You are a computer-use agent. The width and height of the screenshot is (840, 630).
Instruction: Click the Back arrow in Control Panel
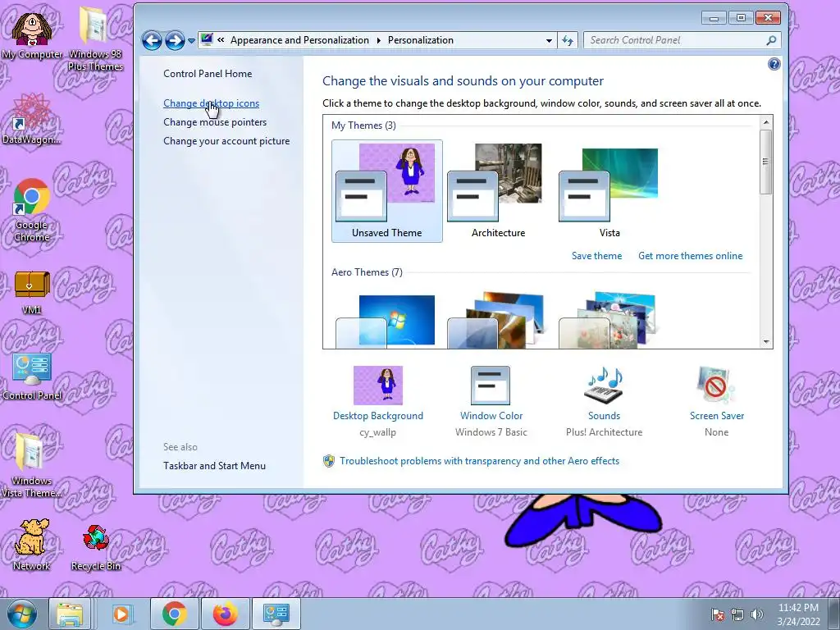point(152,40)
